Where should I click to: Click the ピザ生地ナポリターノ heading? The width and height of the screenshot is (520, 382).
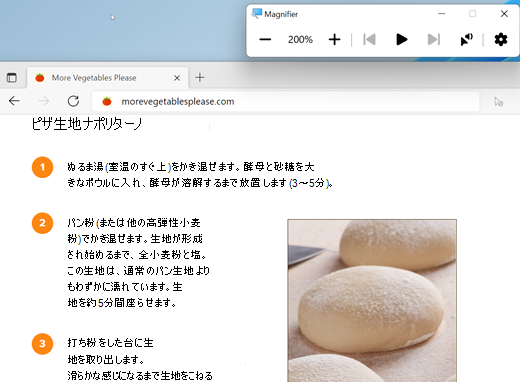click(x=87, y=124)
